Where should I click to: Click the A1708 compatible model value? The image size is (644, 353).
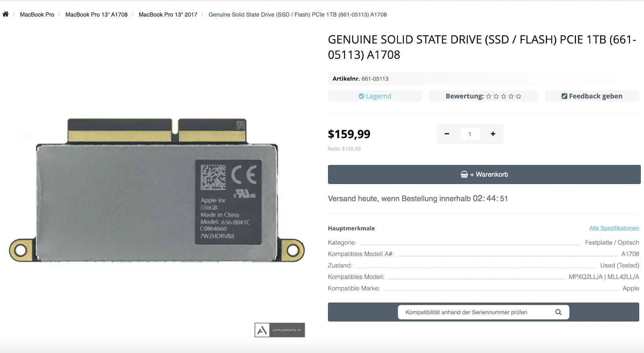coord(630,254)
